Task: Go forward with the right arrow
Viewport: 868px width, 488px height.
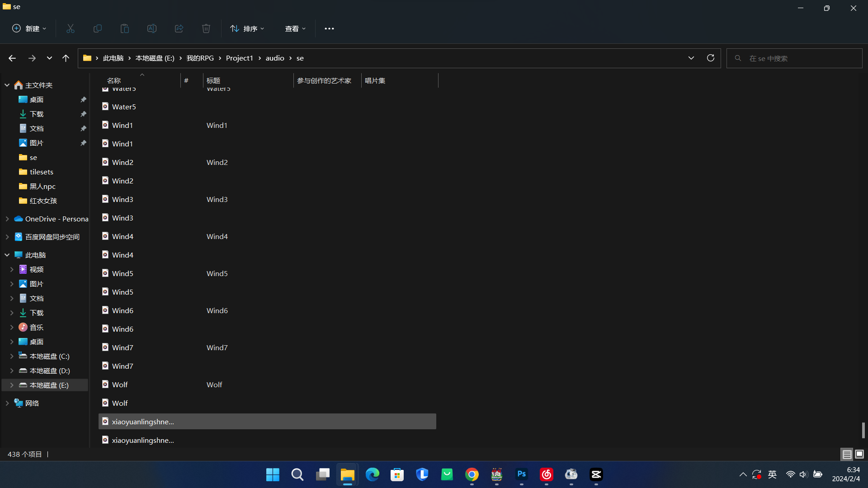Action: 32,58
